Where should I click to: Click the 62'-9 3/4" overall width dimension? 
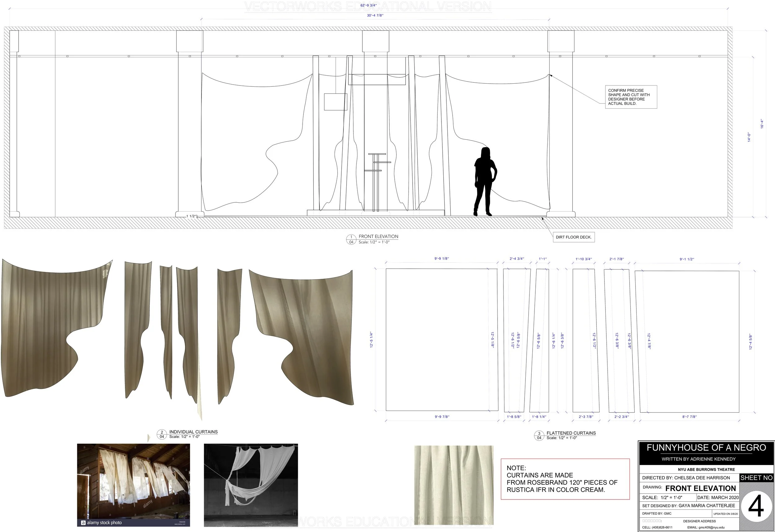point(368,5)
